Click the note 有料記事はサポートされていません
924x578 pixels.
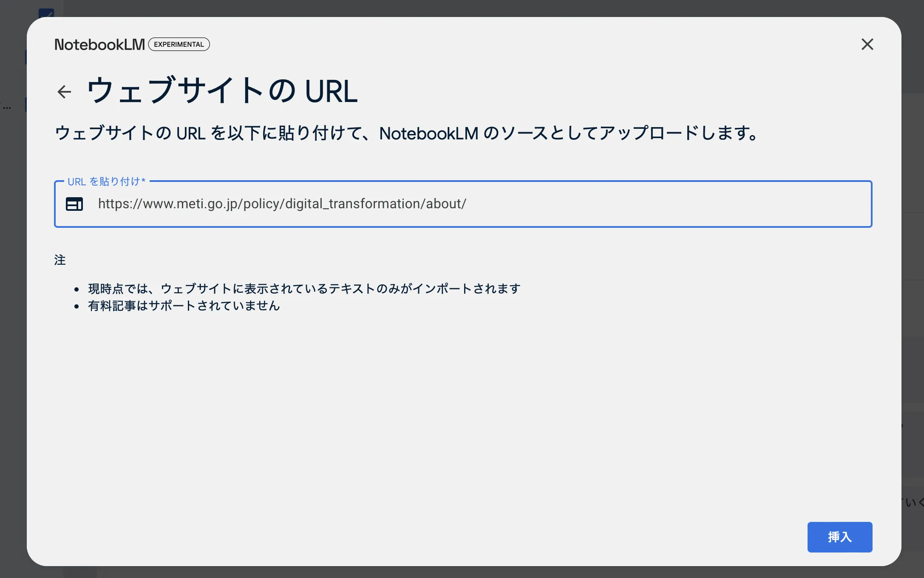[184, 306]
